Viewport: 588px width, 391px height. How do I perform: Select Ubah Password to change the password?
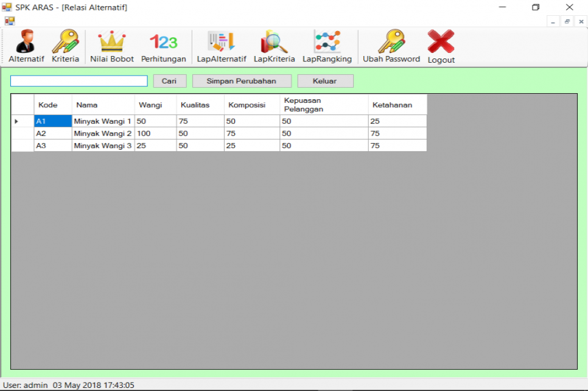point(391,46)
